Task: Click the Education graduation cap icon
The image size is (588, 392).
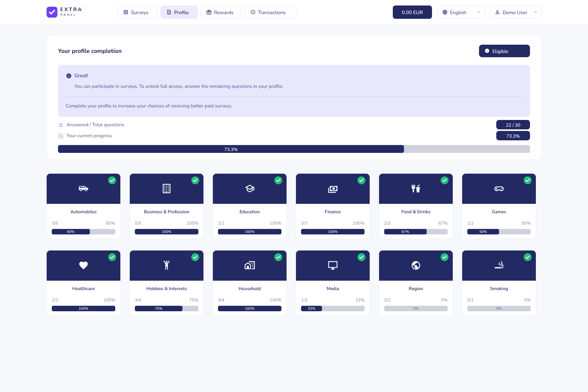Action: [250, 189]
